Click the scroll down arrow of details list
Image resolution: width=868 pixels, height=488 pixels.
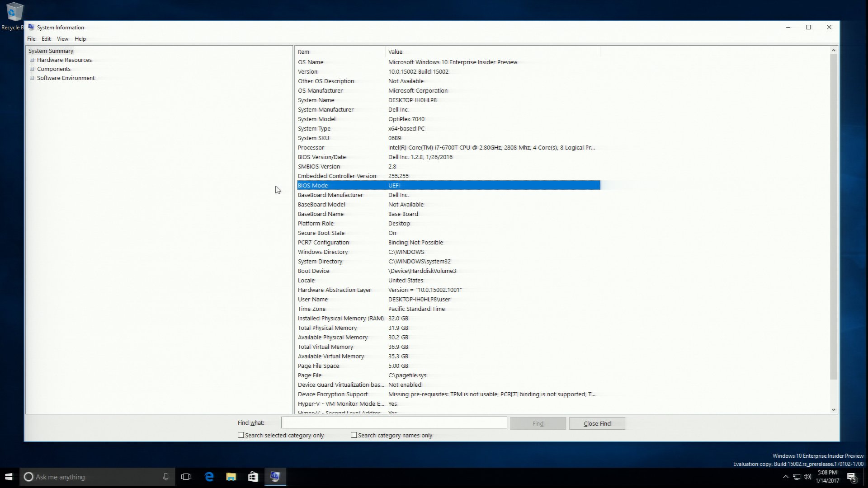coord(833,410)
